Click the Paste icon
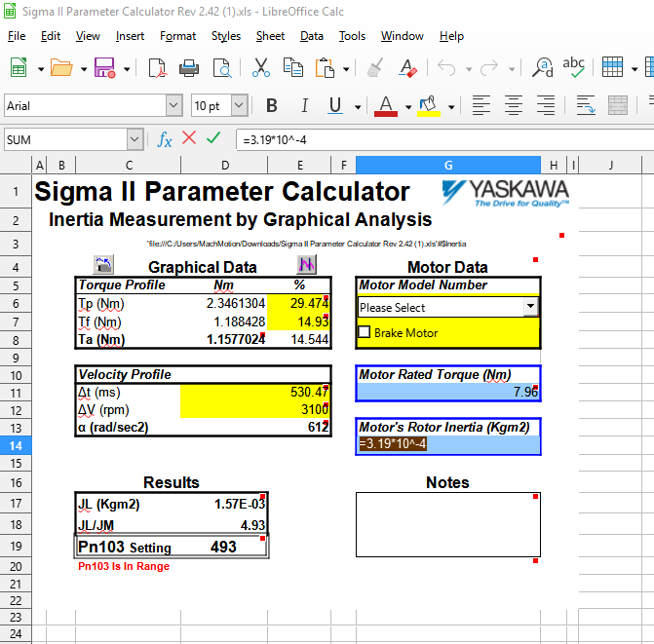 point(325,67)
